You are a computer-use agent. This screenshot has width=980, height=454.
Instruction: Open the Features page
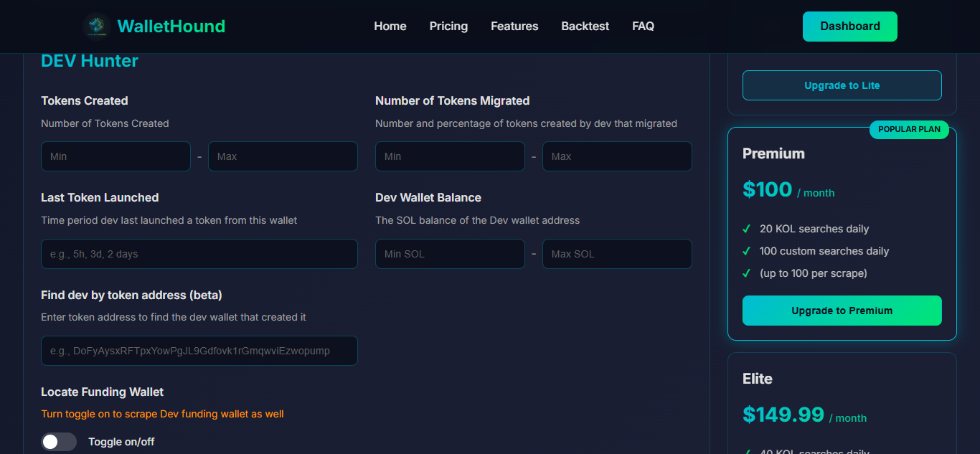(514, 26)
